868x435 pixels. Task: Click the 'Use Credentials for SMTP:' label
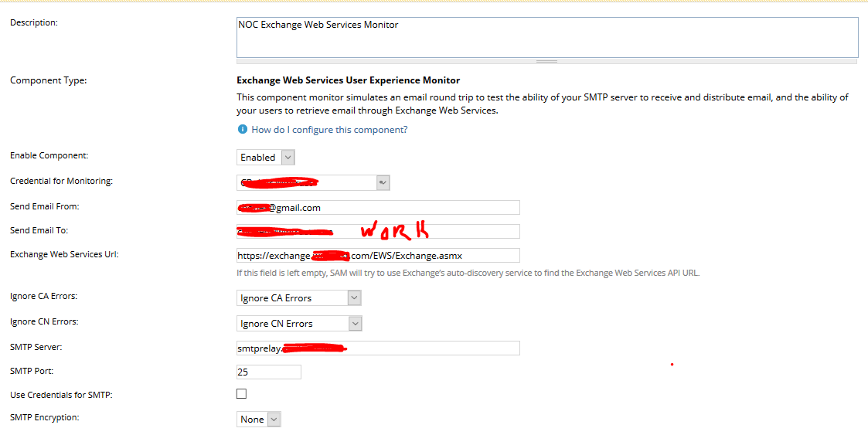point(61,395)
